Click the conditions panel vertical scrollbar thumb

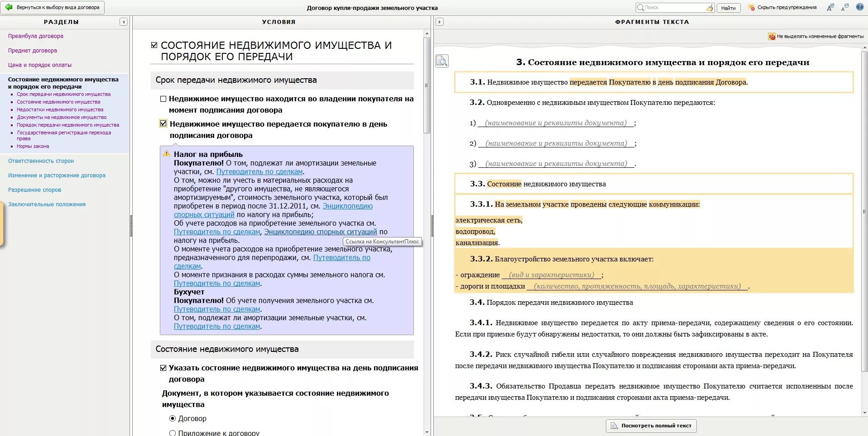[x=427, y=85]
